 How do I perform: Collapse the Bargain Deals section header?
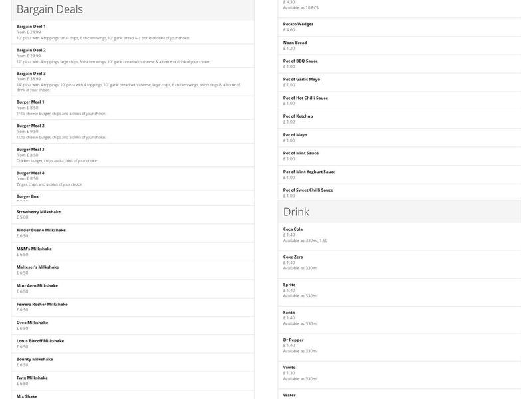tap(133, 9)
